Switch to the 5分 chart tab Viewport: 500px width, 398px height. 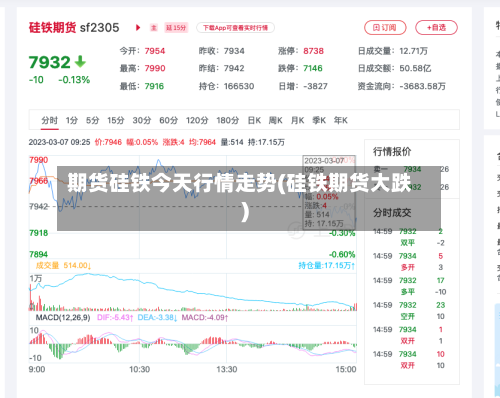click(92, 120)
